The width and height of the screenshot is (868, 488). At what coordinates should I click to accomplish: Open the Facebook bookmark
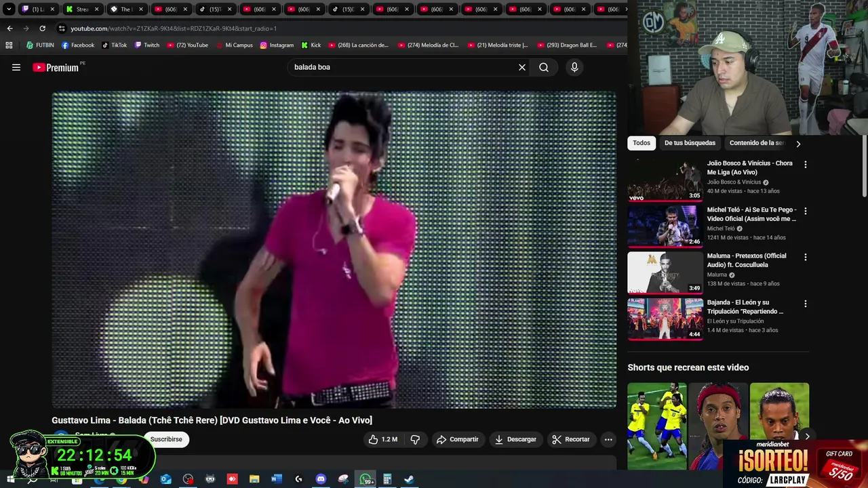pyautogui.click(x=78, y=45)
